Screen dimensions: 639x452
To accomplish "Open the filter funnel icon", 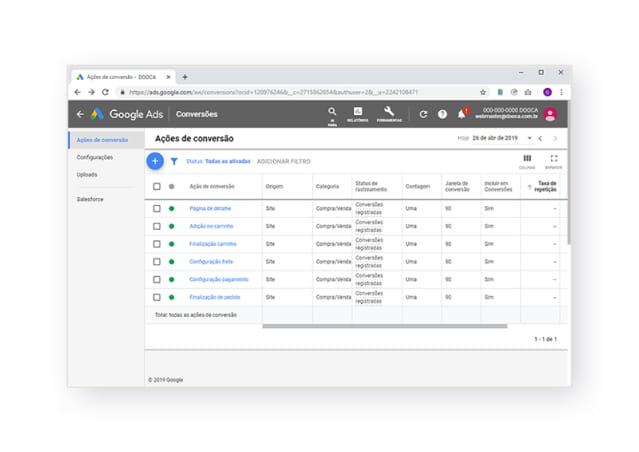I will (174, 161).
